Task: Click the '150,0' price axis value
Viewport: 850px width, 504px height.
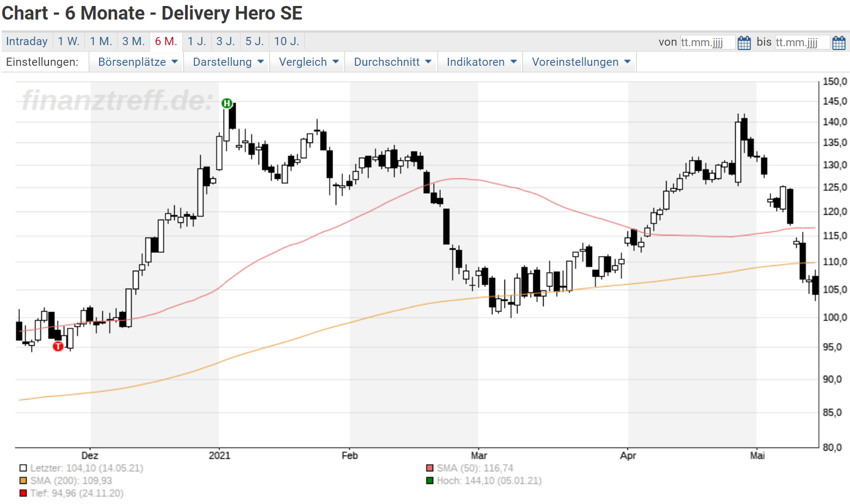Action: coord(835,82)
